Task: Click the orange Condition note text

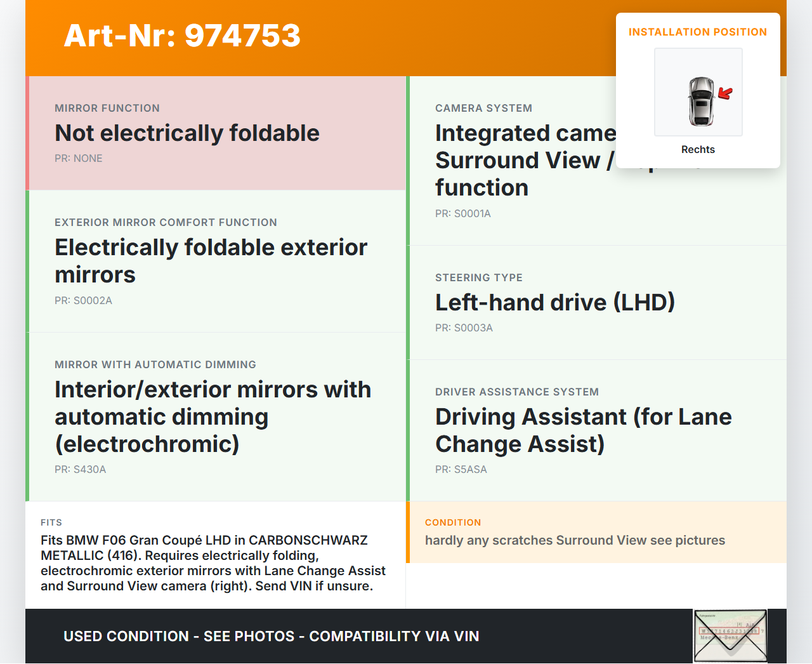Action: coord(574,540)
